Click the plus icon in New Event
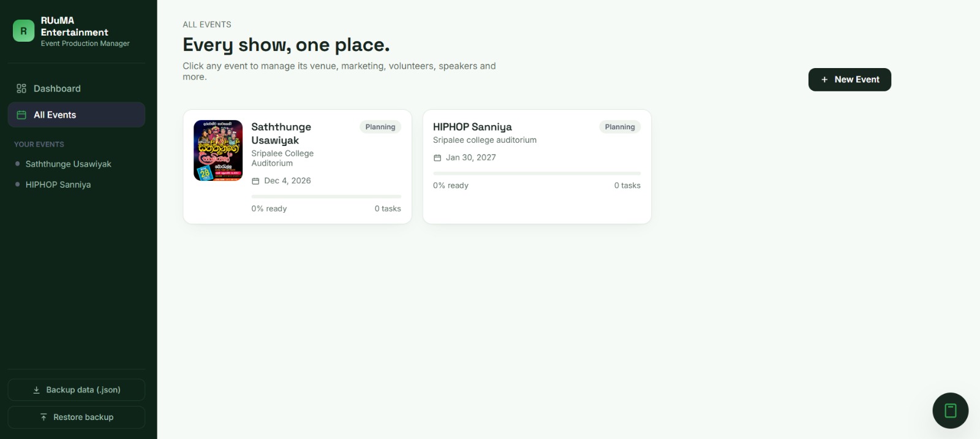 (824, 80)
